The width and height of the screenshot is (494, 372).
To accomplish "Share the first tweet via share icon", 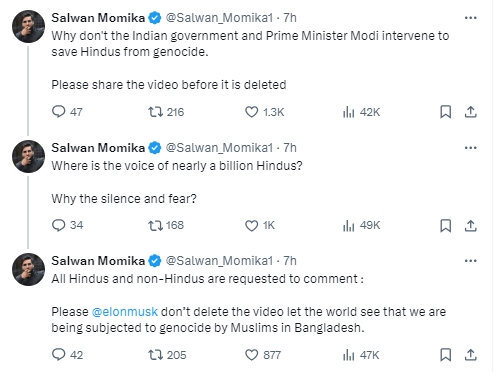I will (470, 112).
